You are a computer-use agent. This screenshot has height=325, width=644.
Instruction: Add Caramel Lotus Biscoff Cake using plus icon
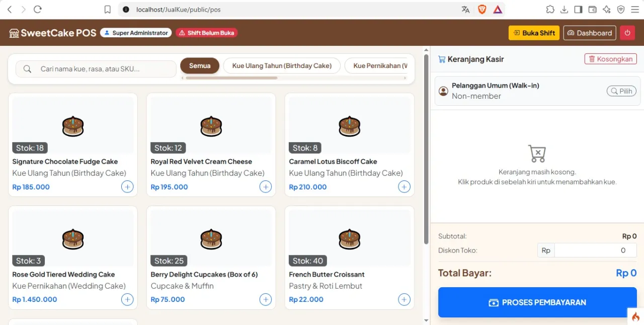[x=404, y=187]
